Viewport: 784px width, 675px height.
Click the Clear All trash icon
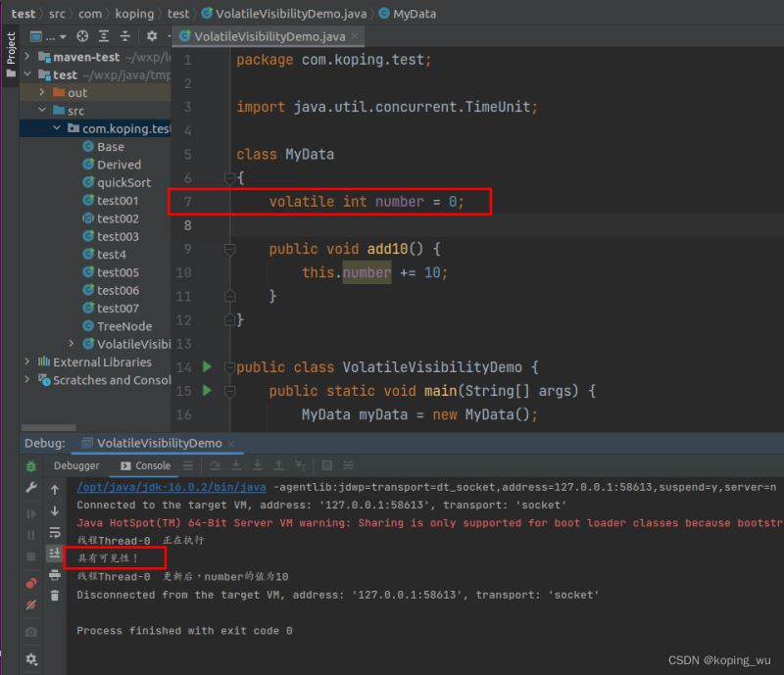tap(55, 595)
